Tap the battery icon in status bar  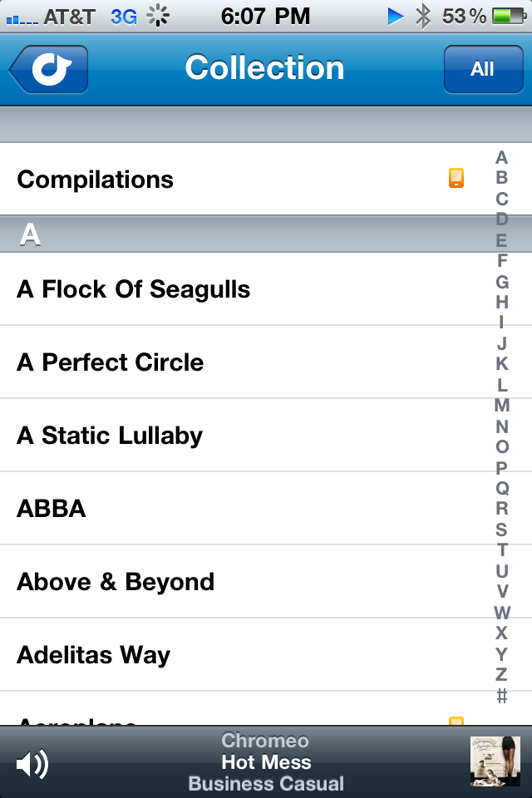pos(510,17)
